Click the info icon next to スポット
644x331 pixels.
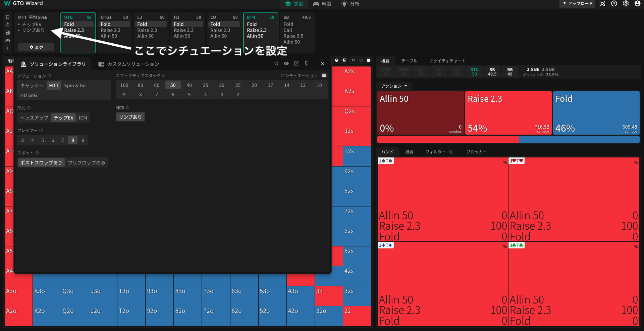coord(37,153)
